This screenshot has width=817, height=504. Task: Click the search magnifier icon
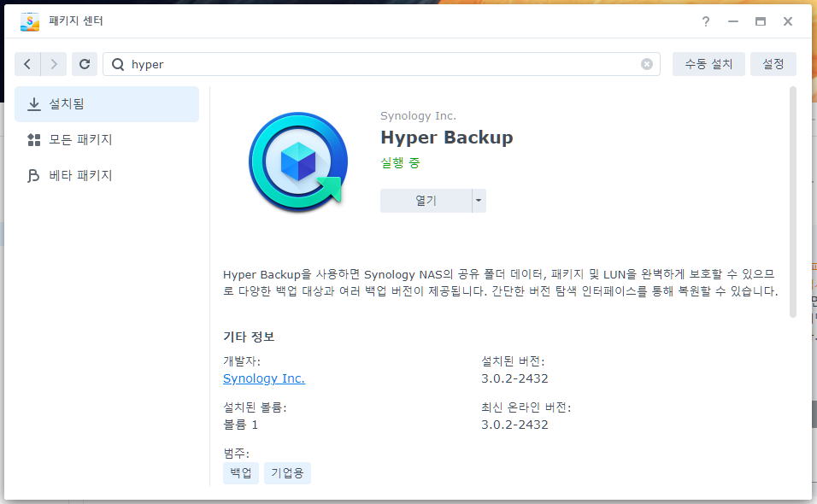(x=118, y=64)
